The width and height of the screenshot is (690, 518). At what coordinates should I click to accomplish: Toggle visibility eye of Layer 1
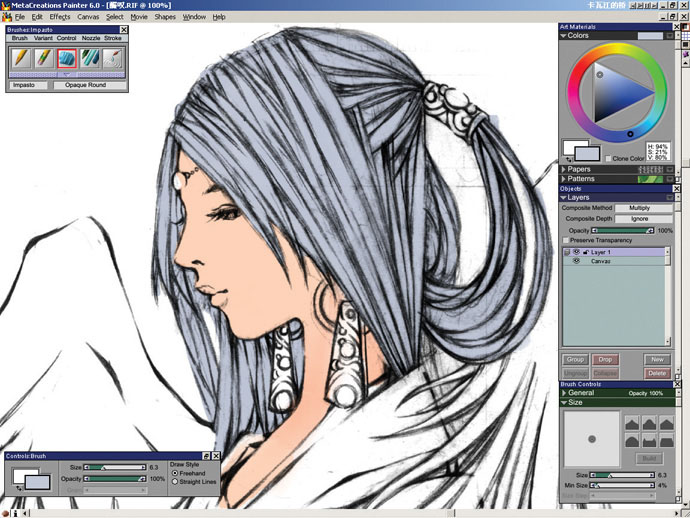coord(576,252)
